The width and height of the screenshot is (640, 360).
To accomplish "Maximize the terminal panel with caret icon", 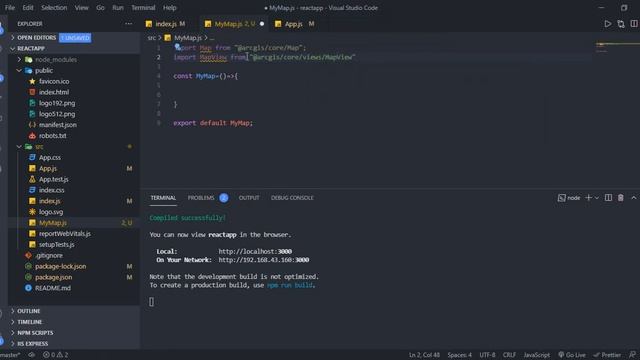I will (x=633, y=198).
